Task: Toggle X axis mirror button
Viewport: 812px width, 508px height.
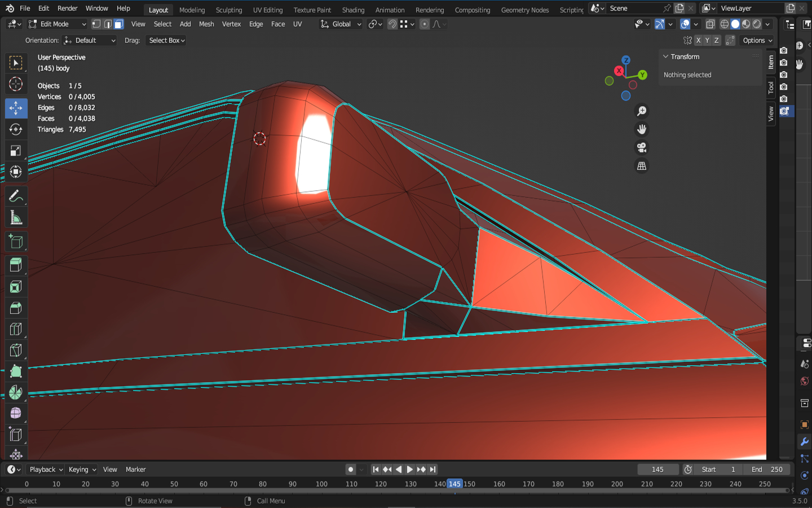Action: pyautogui.click(x=698, y=41)
